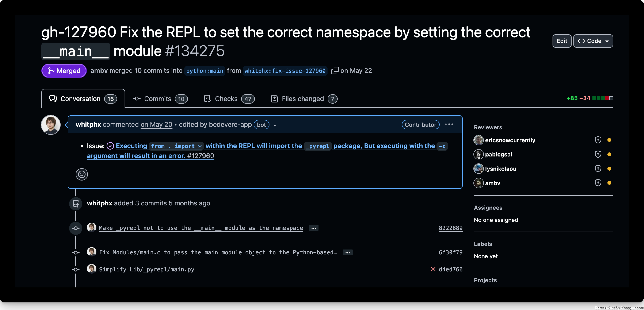Open the Code dropdown button
Viewport: 644px width, 310px height.
593,41
